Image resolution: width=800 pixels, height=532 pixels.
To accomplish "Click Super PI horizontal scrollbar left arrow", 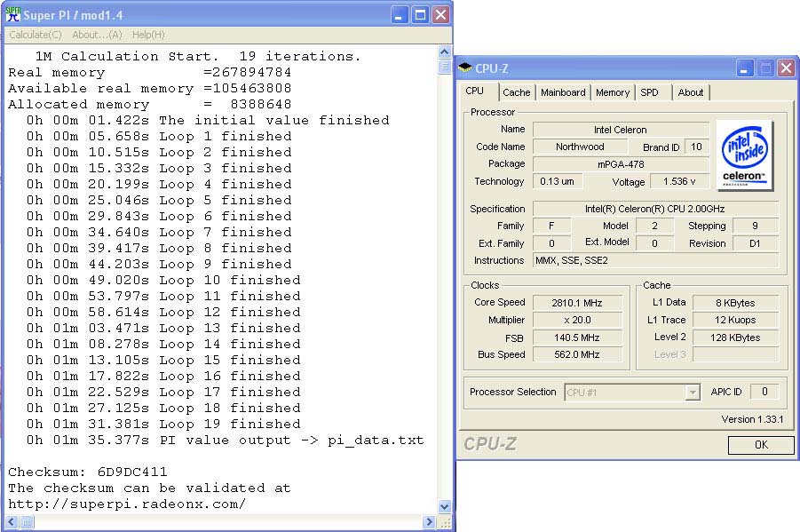I will (x=12, y=522).
